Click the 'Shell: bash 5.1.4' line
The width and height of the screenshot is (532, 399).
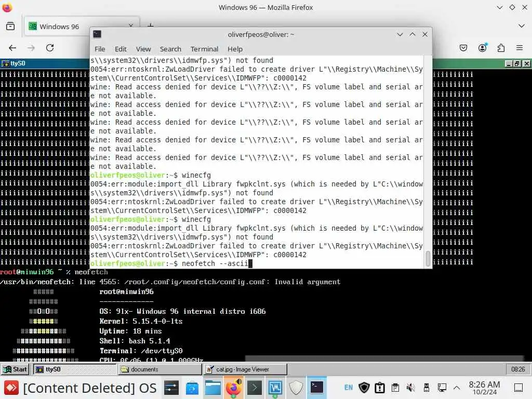[135, 341]
